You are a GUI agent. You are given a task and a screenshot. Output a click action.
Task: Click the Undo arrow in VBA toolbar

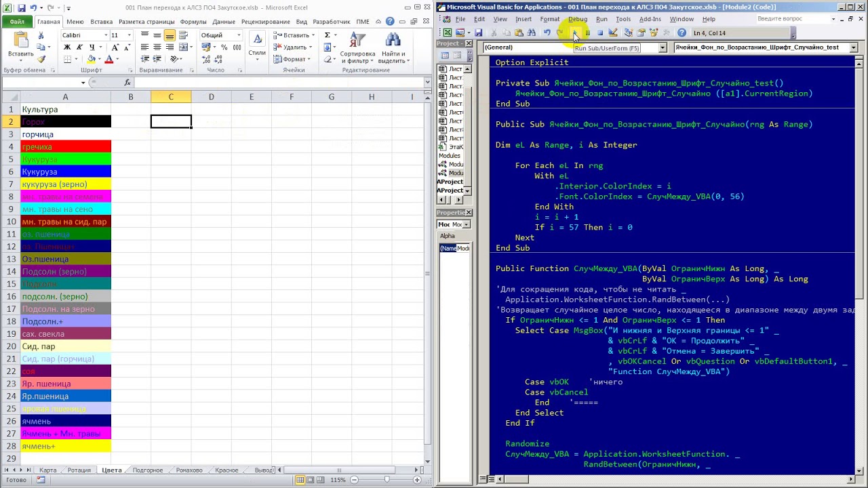[x=547, y=33]
